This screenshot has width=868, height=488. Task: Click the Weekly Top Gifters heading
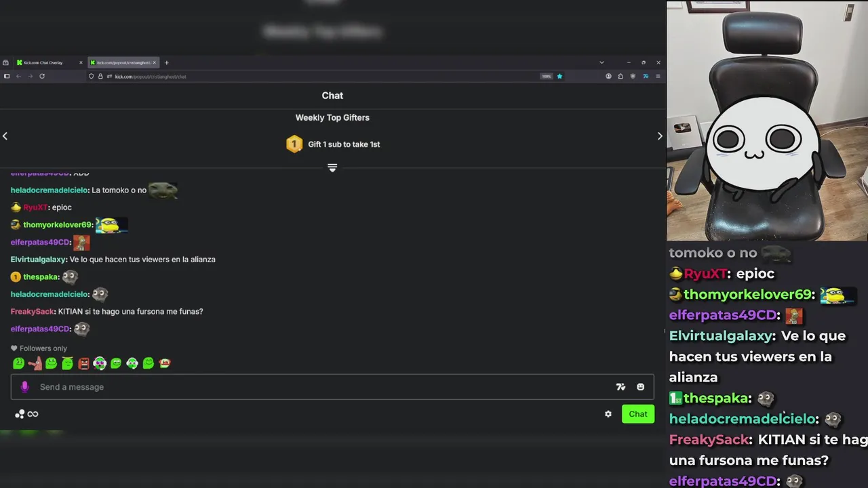(332, 118)
